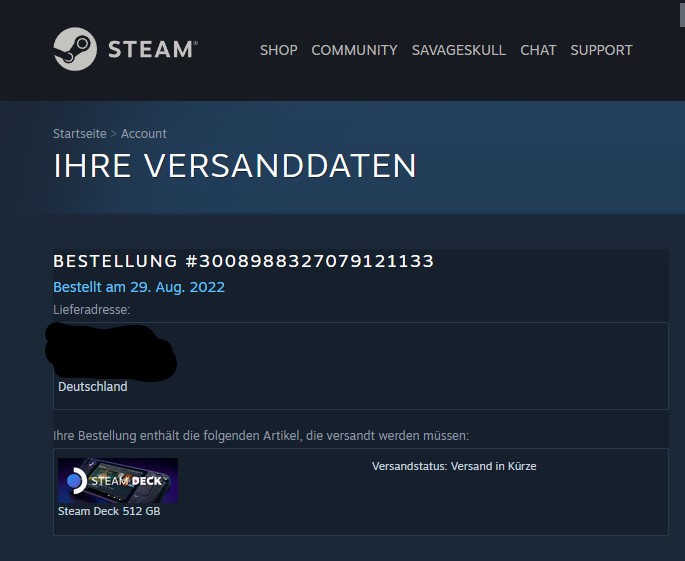Image resolution: width=685 pixels, height=561 pixels.
Task: Open the COMMUNITY menu
Action: [354, 50]
